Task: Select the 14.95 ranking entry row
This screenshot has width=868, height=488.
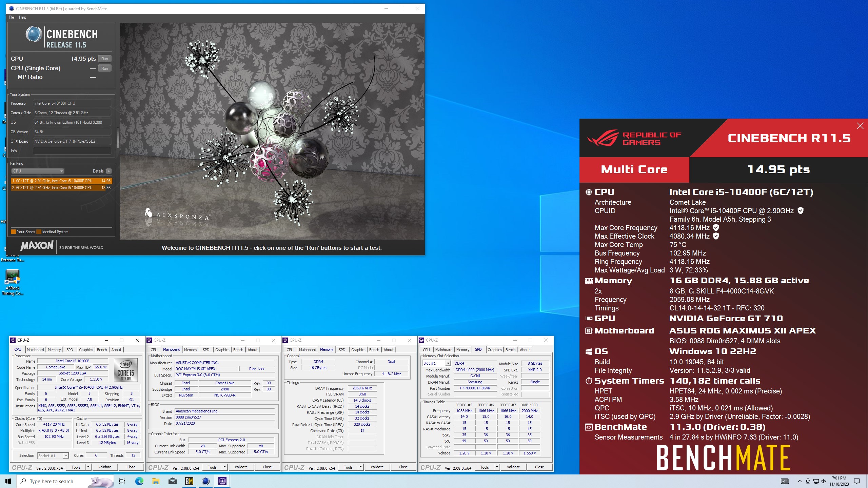Action: click(61, 181)
